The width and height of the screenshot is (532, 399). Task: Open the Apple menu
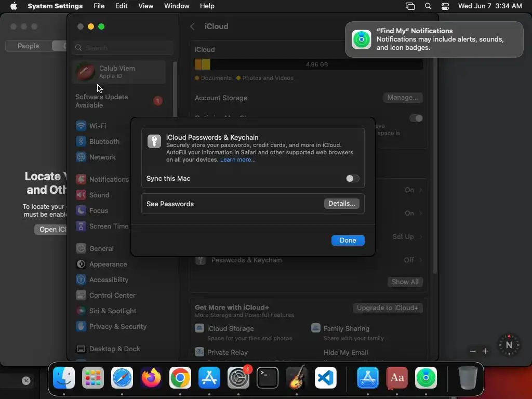(x=14, y=6)
